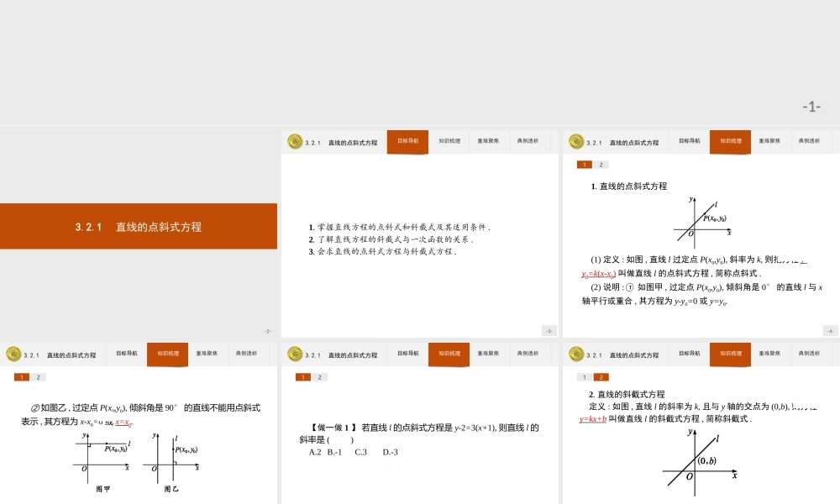
Task: Click the gold logo on the 目标导航 objectives slide
Action: pos(295,141)
